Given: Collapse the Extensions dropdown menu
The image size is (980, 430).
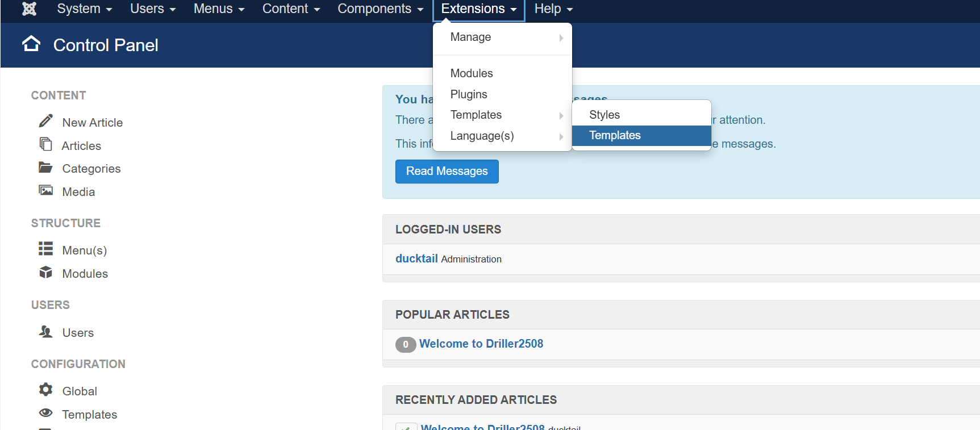Looking at the screenshot, I should (x=479, y=9).
